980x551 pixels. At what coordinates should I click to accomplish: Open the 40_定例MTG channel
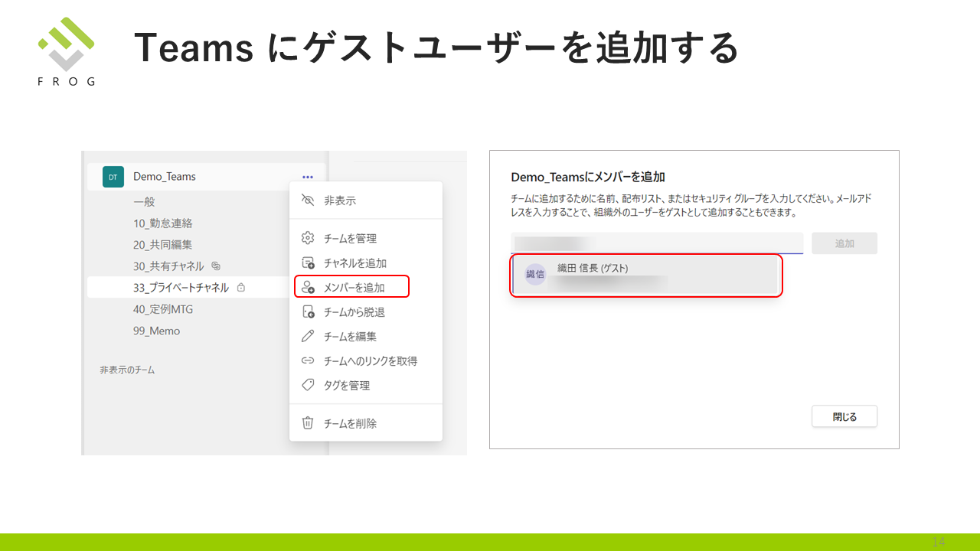pos(163,309)
